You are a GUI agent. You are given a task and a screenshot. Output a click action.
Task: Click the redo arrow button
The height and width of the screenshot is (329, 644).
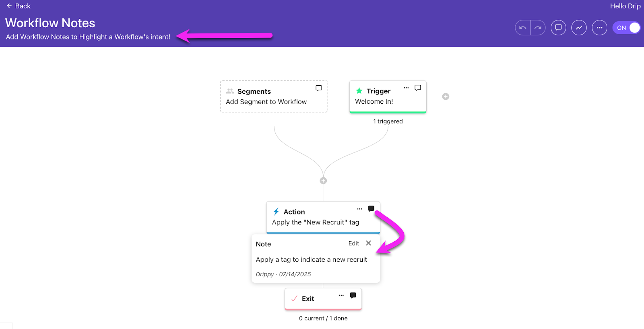click(538, 28)
